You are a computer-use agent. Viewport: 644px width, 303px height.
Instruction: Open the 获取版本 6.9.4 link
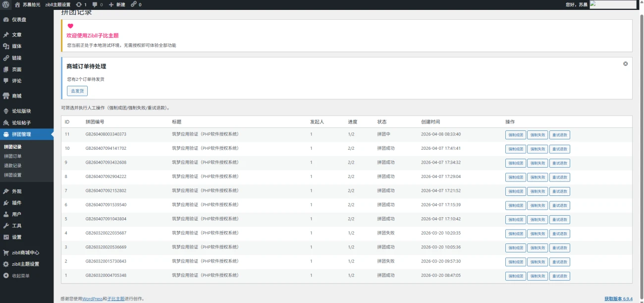[618, 299]
